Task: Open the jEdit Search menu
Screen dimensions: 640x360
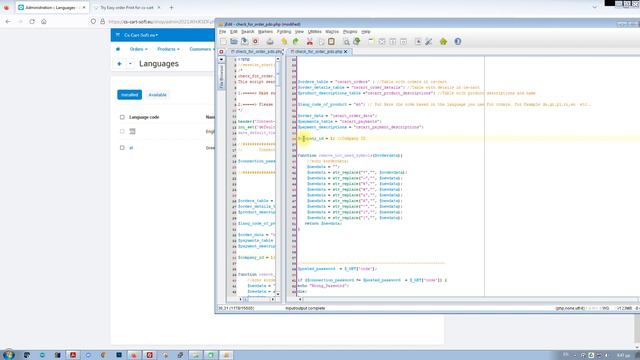Action: click(x=247, y=31)
